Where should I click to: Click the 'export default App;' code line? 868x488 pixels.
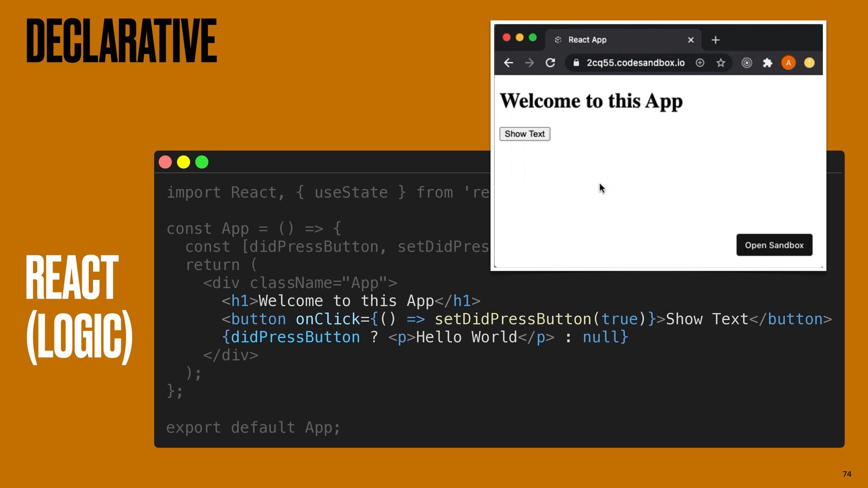tap(253, 427)
